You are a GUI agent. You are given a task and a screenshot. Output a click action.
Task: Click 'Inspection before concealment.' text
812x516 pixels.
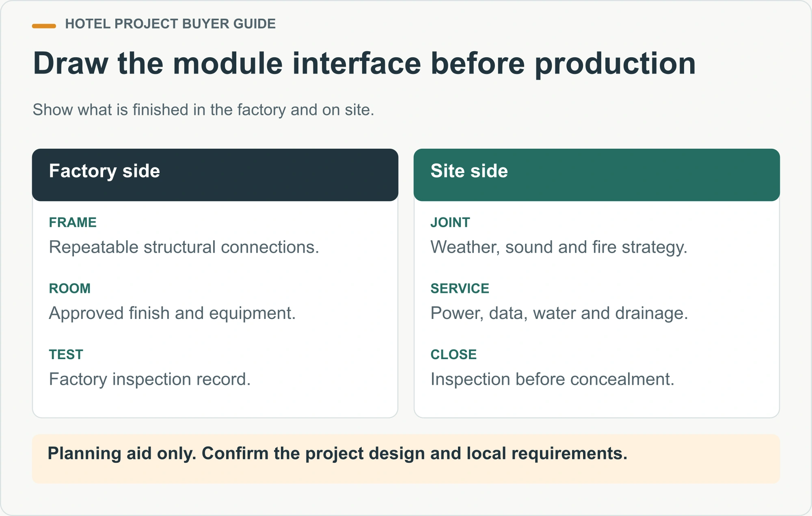[553, 379]
